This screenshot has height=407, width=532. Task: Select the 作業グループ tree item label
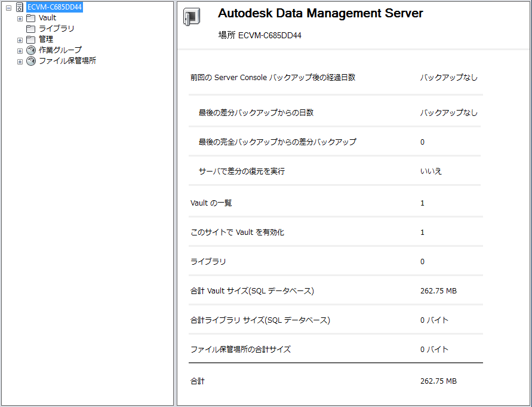pyautogui.click(x=60, y=50)
